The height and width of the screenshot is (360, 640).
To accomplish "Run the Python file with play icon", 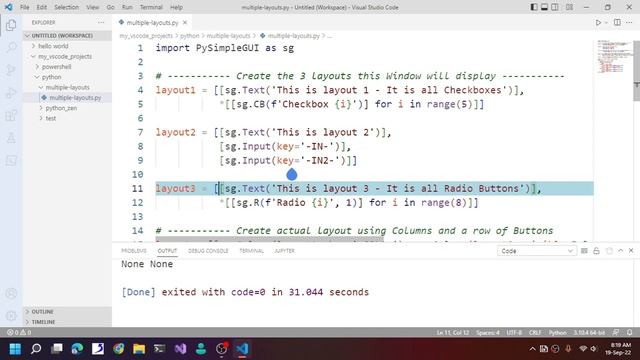I will pyautogui.click(x=598, y=22).
